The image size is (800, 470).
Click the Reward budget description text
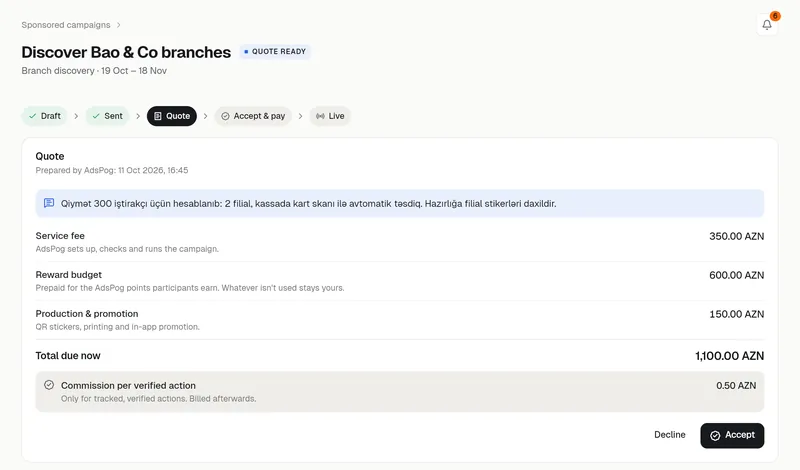click(190, 288)
